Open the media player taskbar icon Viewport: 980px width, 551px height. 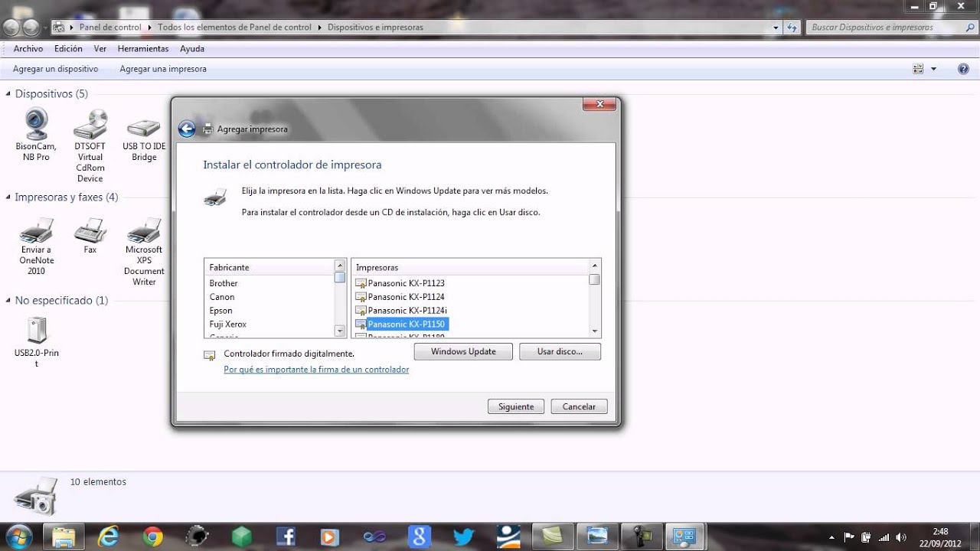[330, 536]
